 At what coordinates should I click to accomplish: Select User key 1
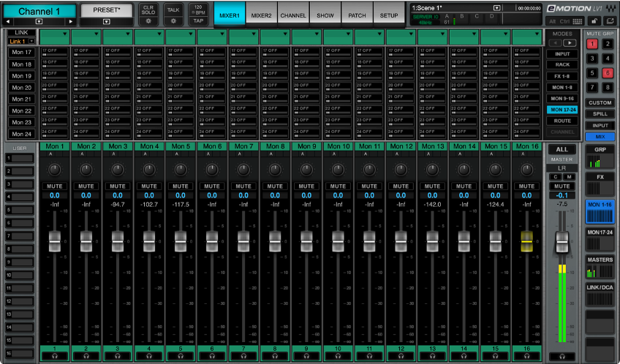click(19, 159)
